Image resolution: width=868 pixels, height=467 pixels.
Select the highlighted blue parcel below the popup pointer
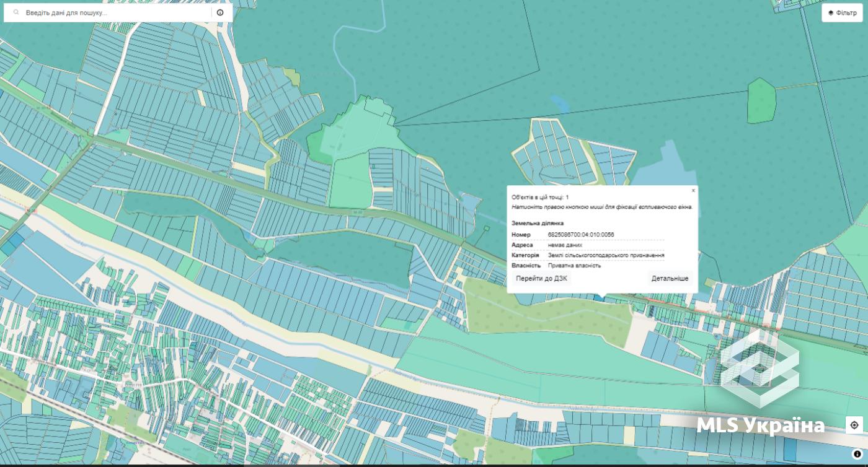pyautogui.click(x=598, y=299)
